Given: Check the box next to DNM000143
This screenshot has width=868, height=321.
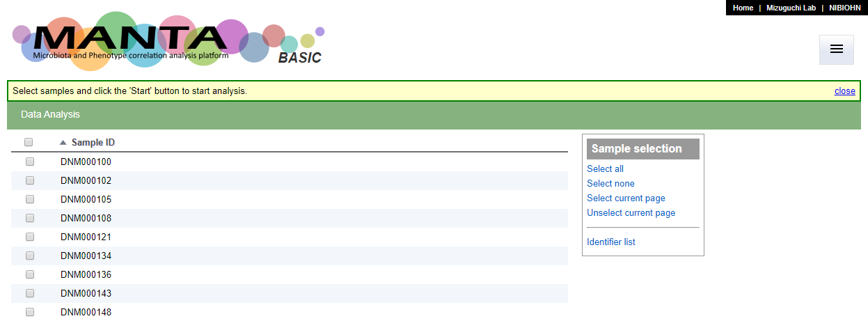Looking at the screenshot, I should (30, 293).
